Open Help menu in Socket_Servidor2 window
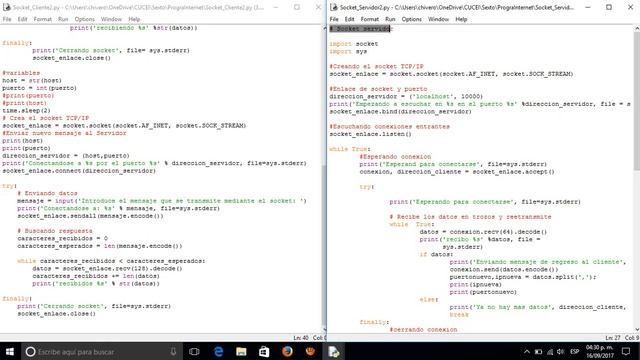640x360 pixels. (461, 19)
